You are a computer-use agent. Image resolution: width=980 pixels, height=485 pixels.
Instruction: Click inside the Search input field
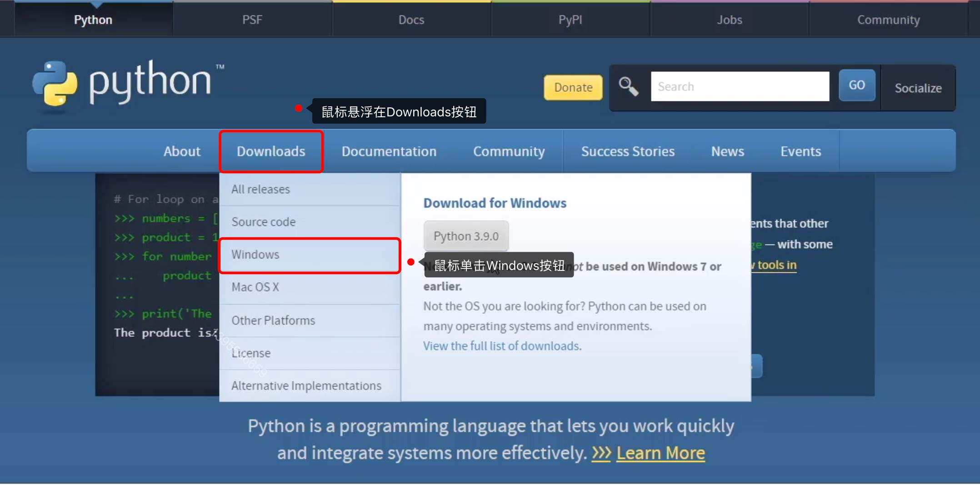pyautogui.click(x=740, y=86)
